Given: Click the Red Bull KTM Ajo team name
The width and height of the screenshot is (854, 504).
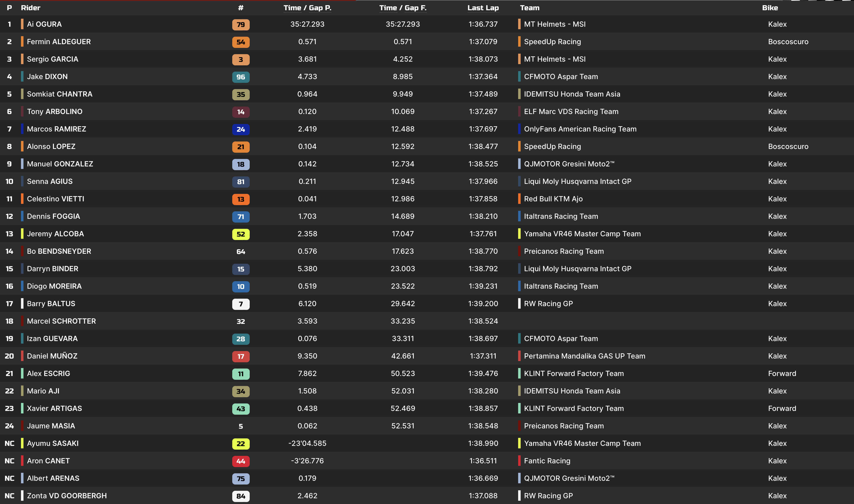Looking at the screenshot, I should pyautogui.click(x=553, y=199).
